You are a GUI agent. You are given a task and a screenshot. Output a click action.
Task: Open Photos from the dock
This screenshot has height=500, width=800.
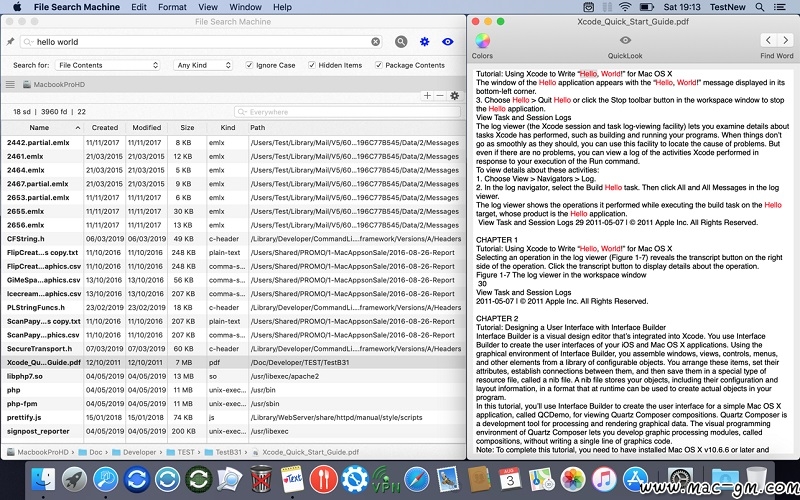click(x=573, y=480)
